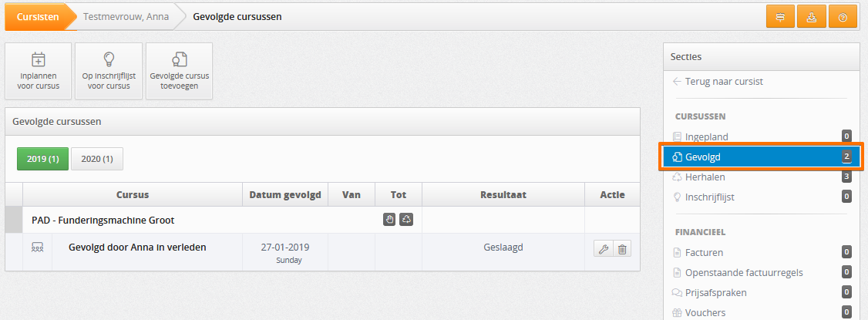Switch to the 2020 (1) year tab
Viewport: 868px width, 320px height.
tap(97, 159)
